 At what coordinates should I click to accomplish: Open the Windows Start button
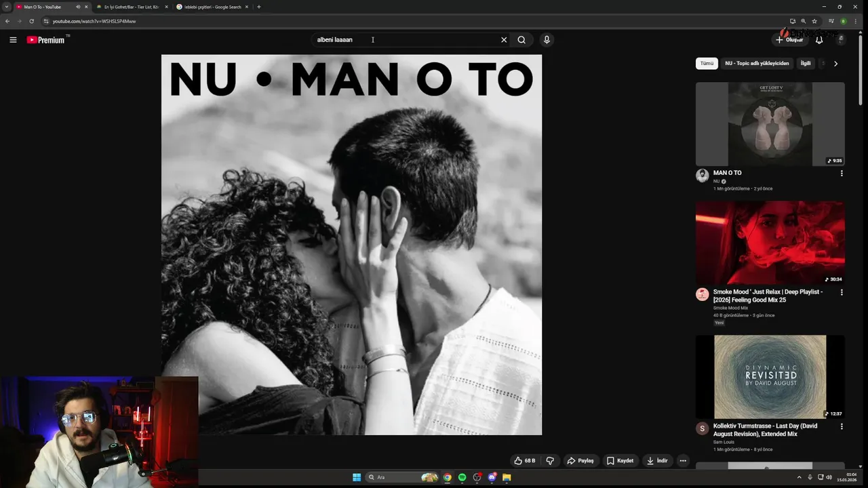[x=357, y=477]
